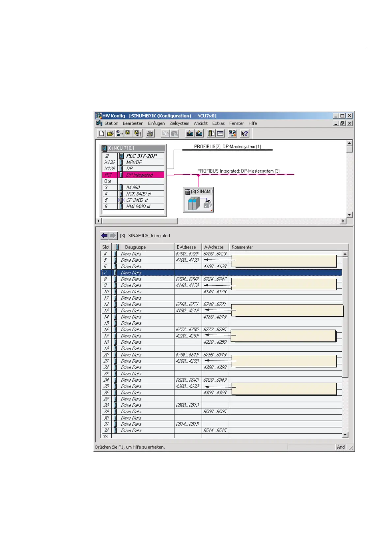The image size is (392, 555).
Task: Open the Hilfe menu
Action: coord(253,123)
